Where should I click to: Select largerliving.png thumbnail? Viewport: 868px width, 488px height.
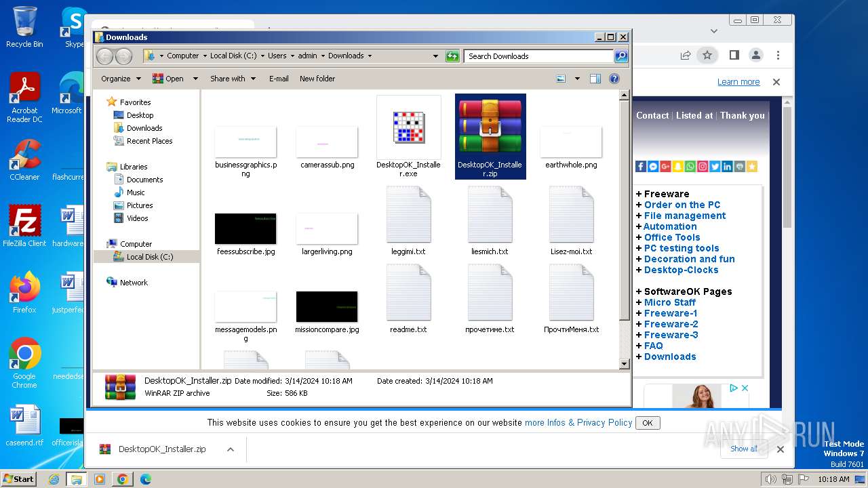pos(327,228)
